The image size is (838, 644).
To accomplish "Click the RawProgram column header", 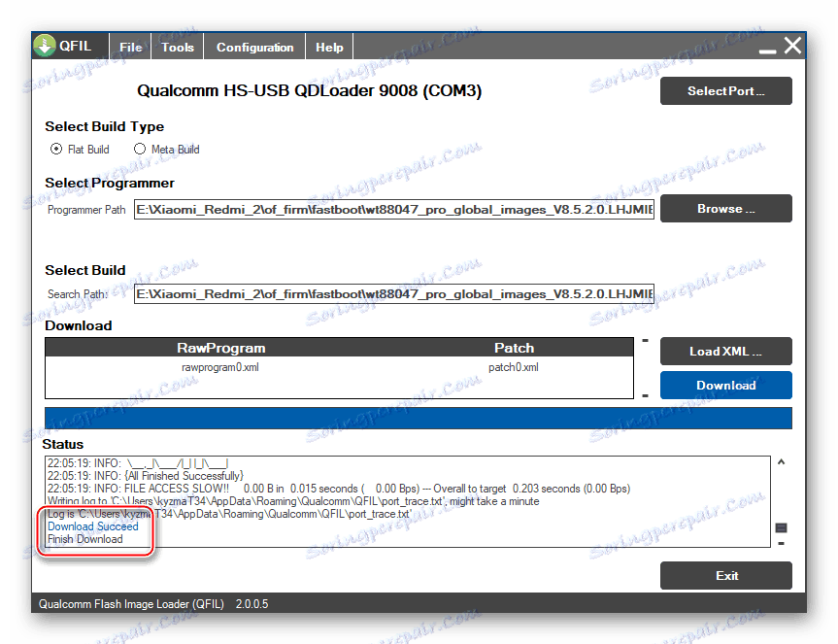I will tap(220, 348).
